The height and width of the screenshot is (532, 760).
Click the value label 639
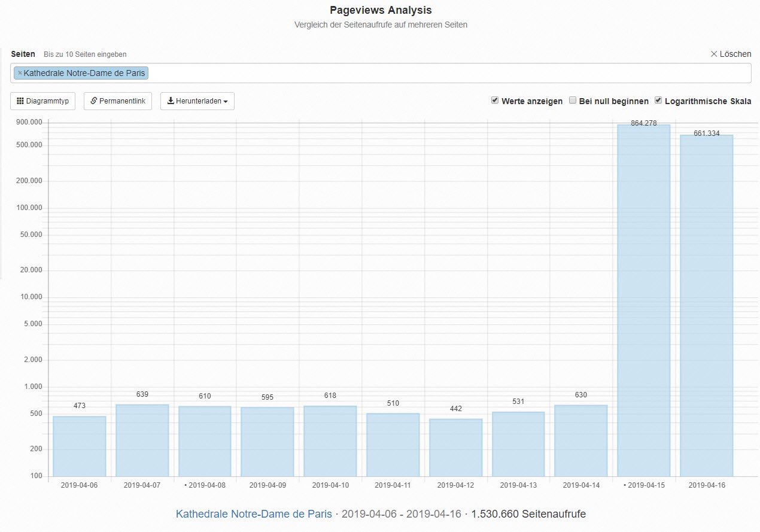pos(142,394)
